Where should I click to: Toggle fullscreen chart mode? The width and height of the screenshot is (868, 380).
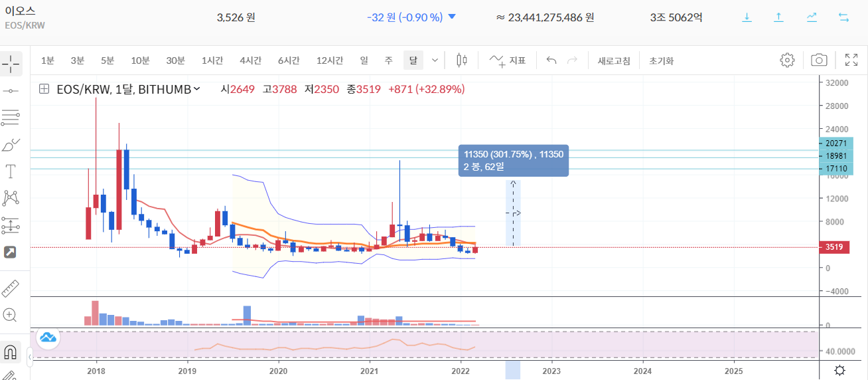[851, 60]
